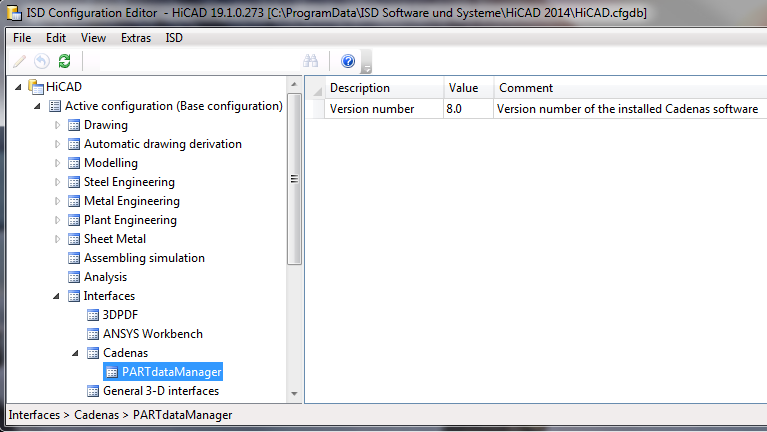Click the Plant Engineering table icon
The height and width of the screenshot is (432, 767).
[x=74, y=220]
